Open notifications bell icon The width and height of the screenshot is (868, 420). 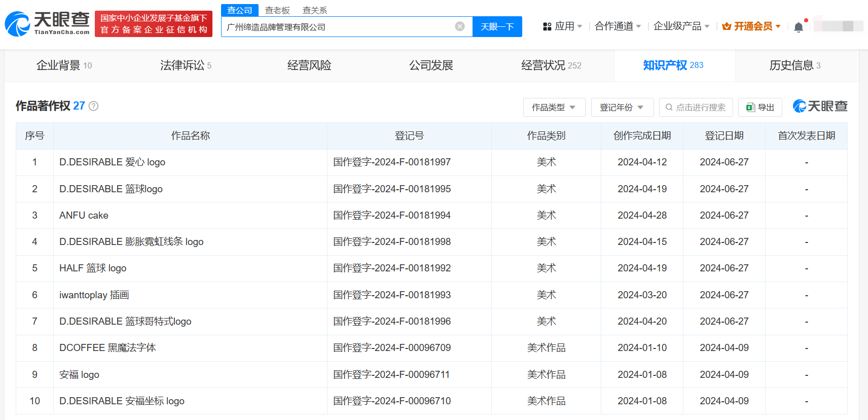point(799,27)
